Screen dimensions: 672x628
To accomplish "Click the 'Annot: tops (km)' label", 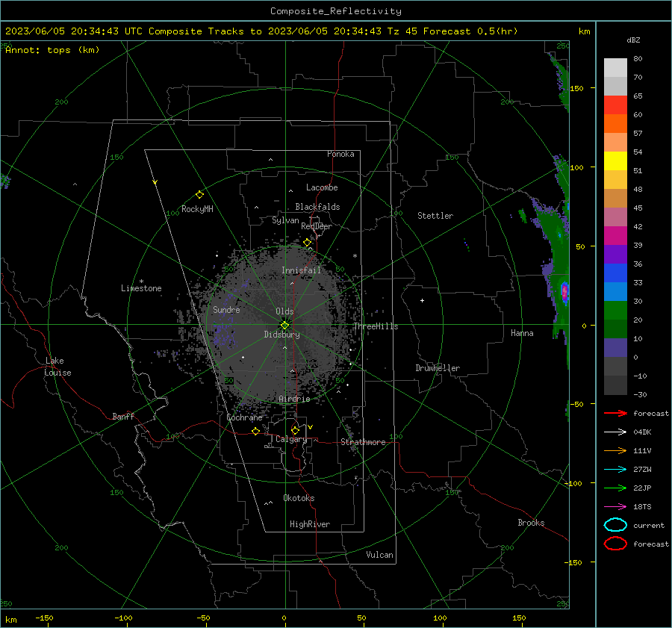I will point(53,50).
